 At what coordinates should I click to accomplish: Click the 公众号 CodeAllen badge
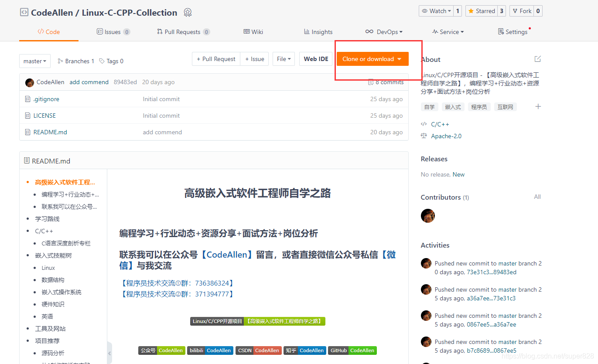[x=161, y=350]
